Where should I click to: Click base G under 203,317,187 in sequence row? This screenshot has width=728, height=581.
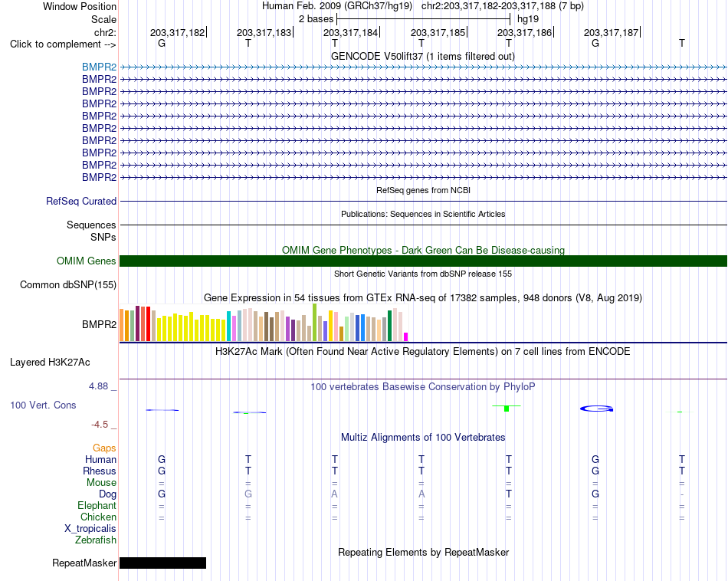(x=595, y=43)
